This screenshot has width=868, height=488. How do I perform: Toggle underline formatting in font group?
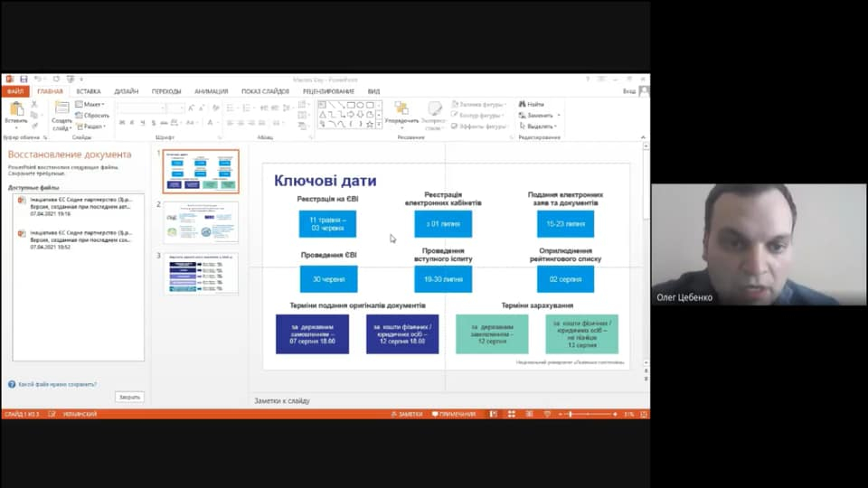click(143, 123)
